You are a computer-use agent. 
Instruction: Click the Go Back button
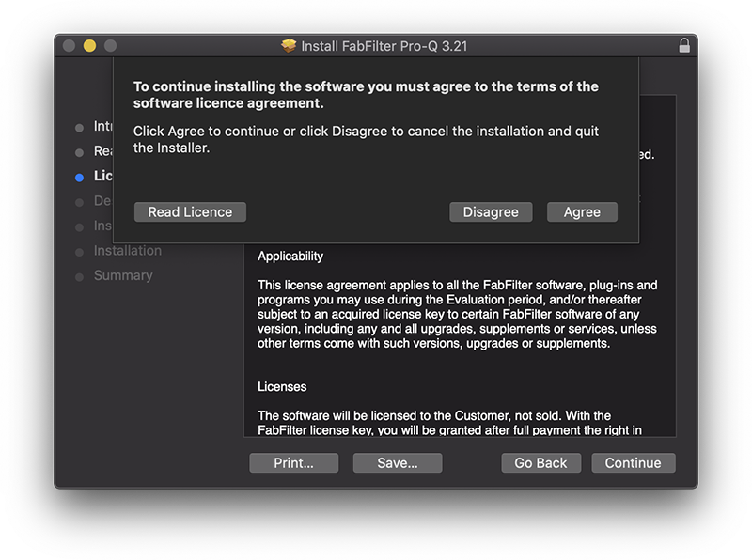(541, 462)
